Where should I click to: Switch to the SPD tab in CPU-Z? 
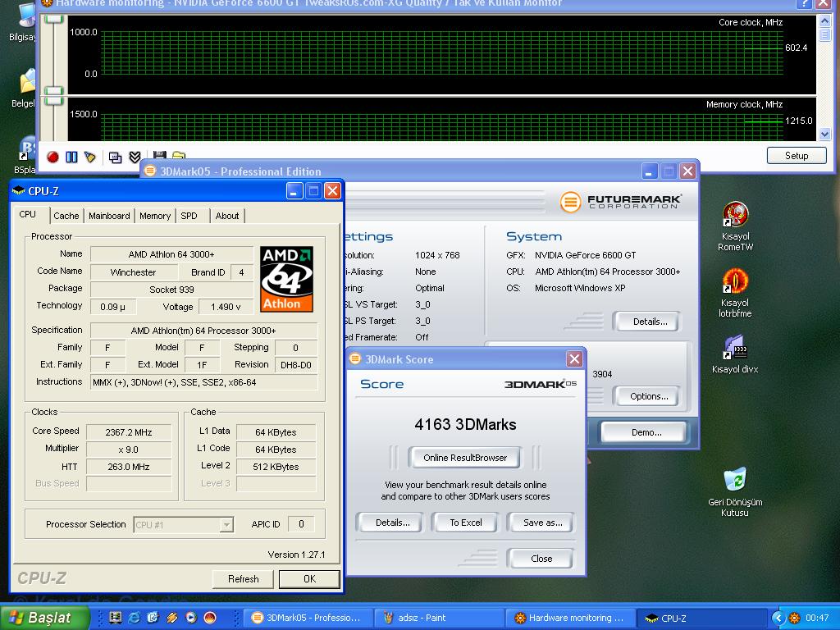point(189,216)
